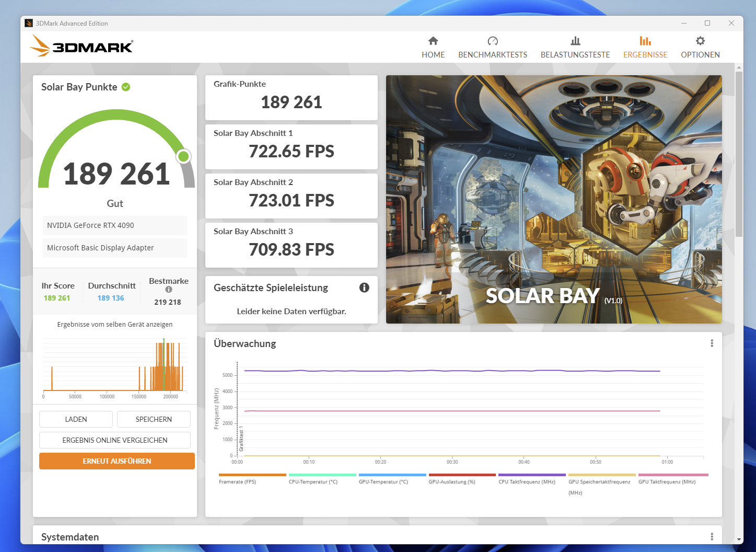
Task: Click the info icon under Bestmarke
Action: coord(169,290)
